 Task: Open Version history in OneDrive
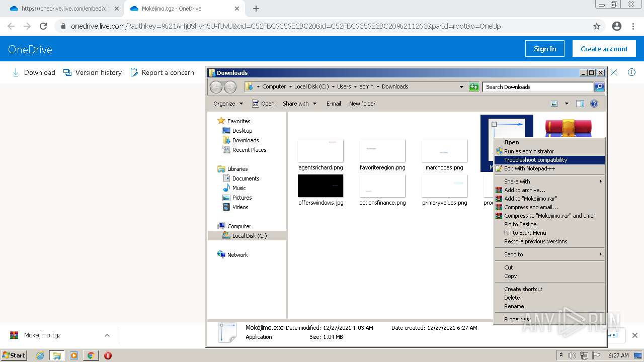[93, 72]
